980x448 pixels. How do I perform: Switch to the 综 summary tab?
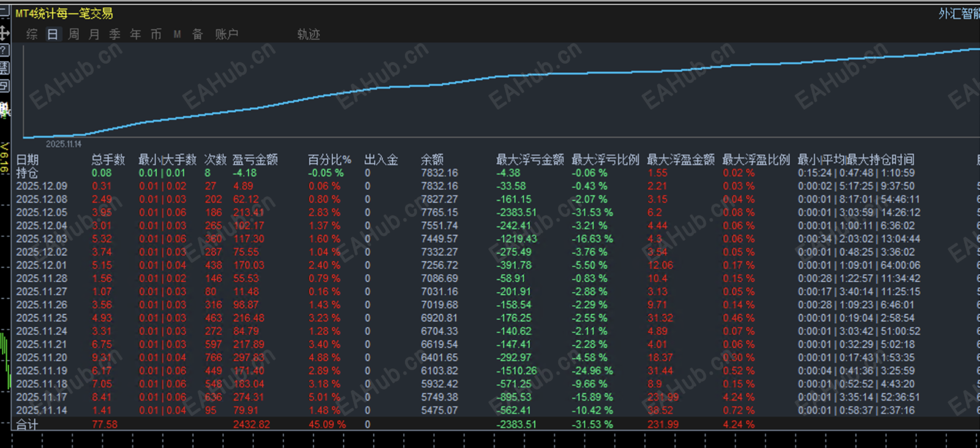pyautogui.click(x=32, y=34)
